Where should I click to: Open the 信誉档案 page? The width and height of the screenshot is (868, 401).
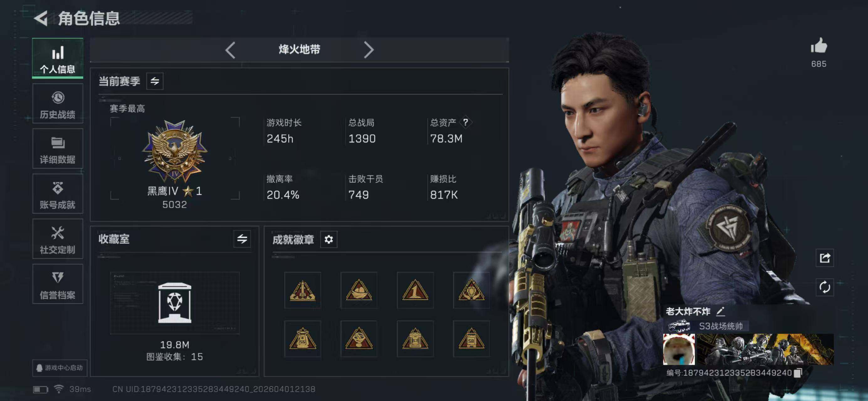click(x=58, y=284)
